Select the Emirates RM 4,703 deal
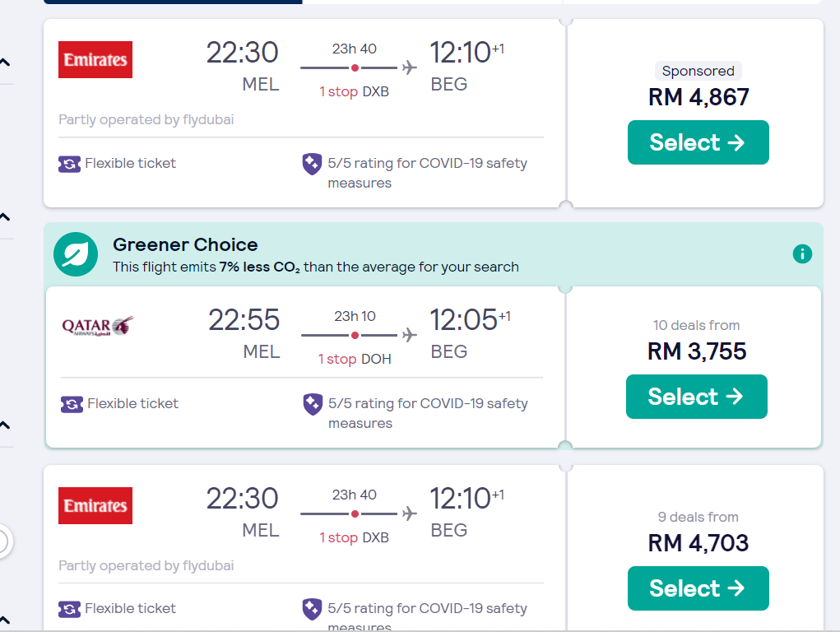Screen dimensions: 840x632 click(698, 588)
